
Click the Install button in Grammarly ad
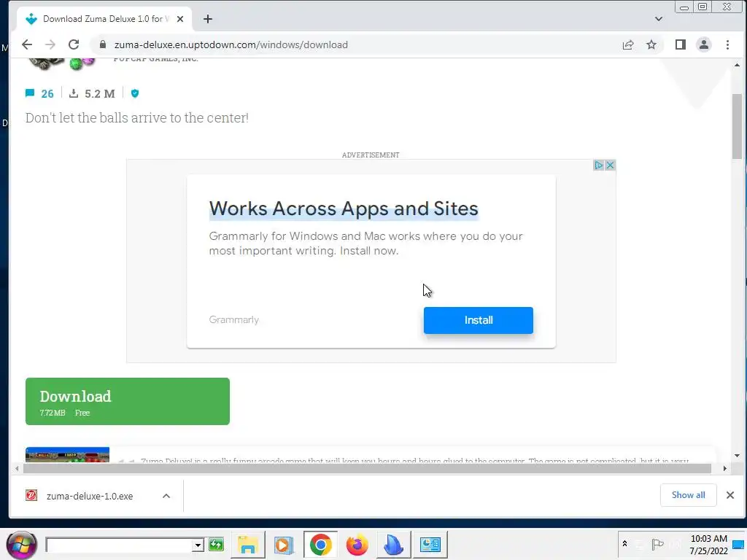point(479,321)
